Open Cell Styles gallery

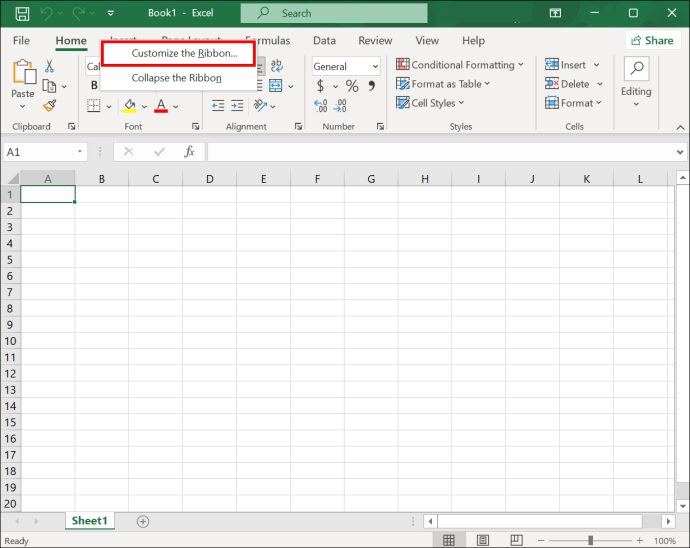[430, 103]
